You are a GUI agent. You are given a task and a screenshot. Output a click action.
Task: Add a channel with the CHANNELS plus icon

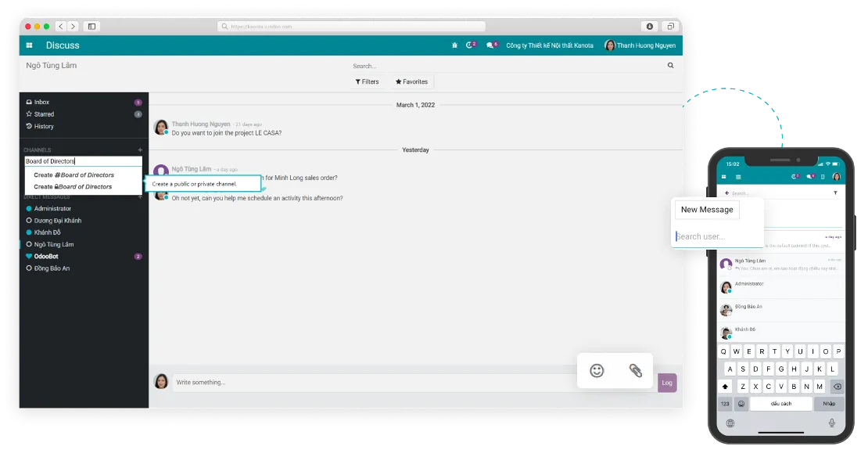140,149
